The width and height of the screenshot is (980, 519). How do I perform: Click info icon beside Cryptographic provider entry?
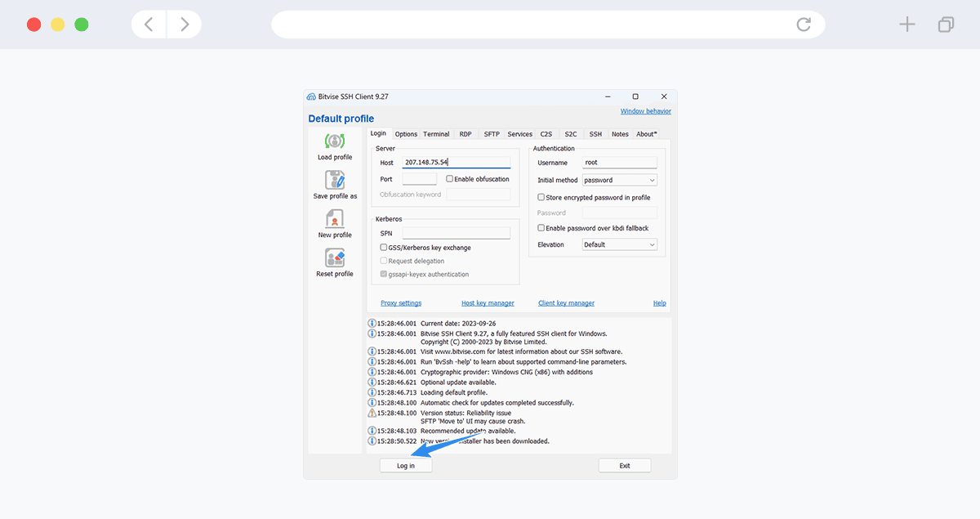(x=372, y=372)
